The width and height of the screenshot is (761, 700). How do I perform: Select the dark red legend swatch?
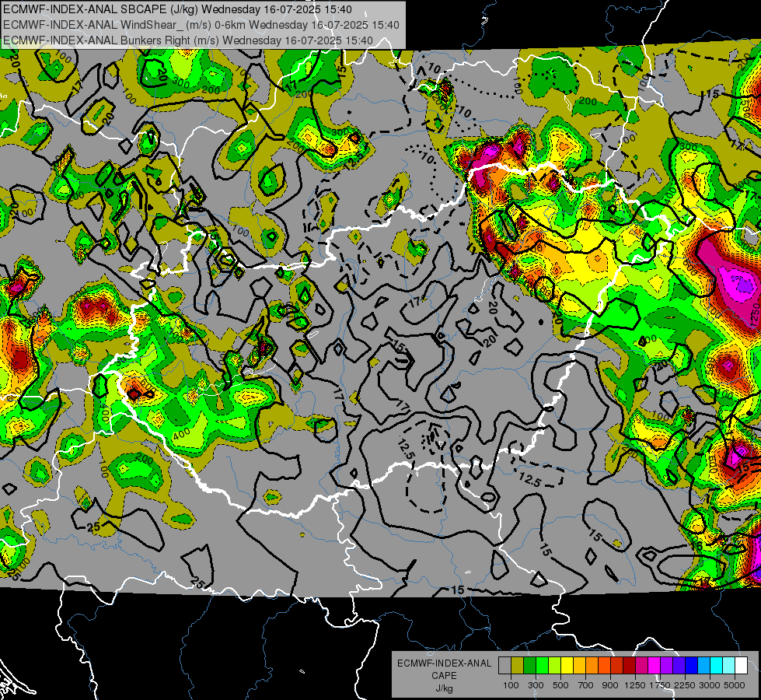(629, 666)
